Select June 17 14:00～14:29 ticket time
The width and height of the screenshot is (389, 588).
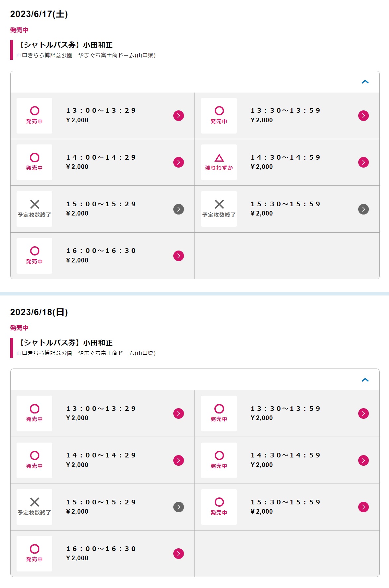coord(101,157)
